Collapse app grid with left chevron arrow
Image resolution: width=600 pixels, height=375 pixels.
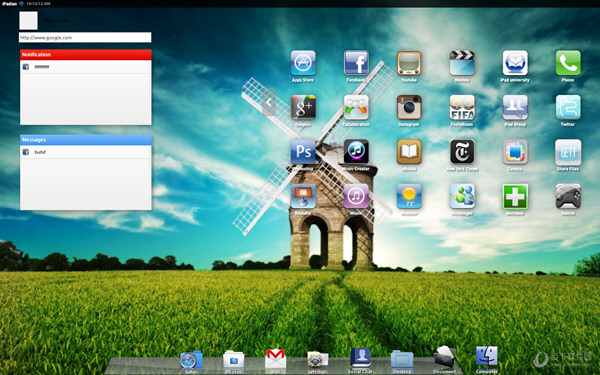[269, 102]
